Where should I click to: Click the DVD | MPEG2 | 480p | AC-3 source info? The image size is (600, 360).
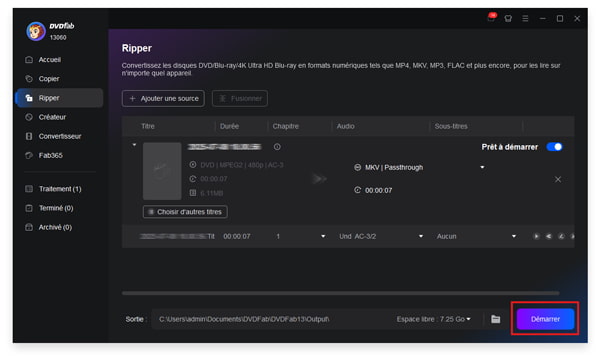tap(242, 165)
